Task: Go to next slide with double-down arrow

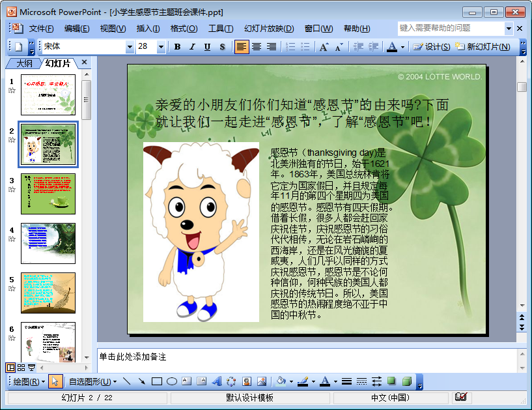Action: tap(522, 327)
